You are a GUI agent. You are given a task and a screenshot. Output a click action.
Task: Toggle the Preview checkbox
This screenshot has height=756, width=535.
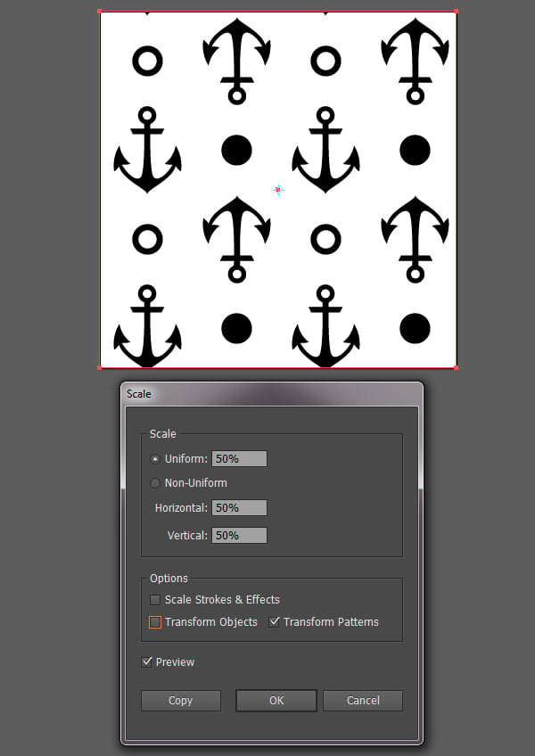click(146, 662)
